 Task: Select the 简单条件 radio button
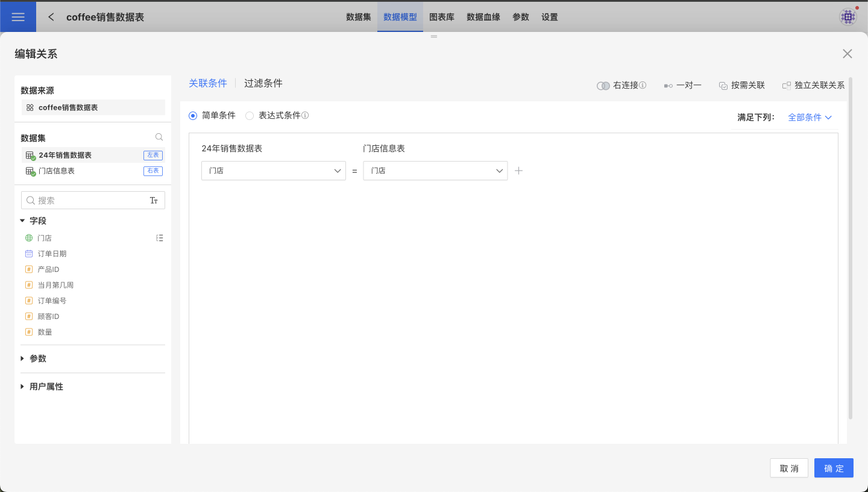pyautogui.click(x=193, y=115)
